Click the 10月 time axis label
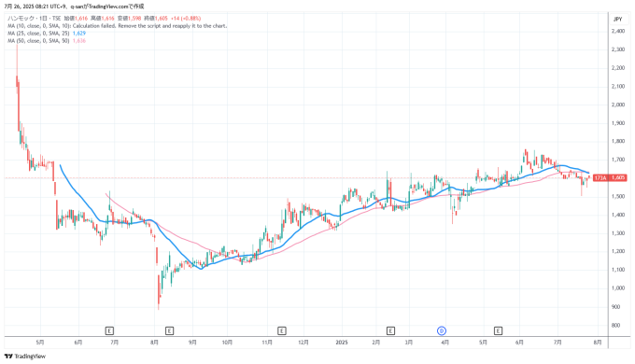Viewport: 635px width, 364px height. [227, 343]
